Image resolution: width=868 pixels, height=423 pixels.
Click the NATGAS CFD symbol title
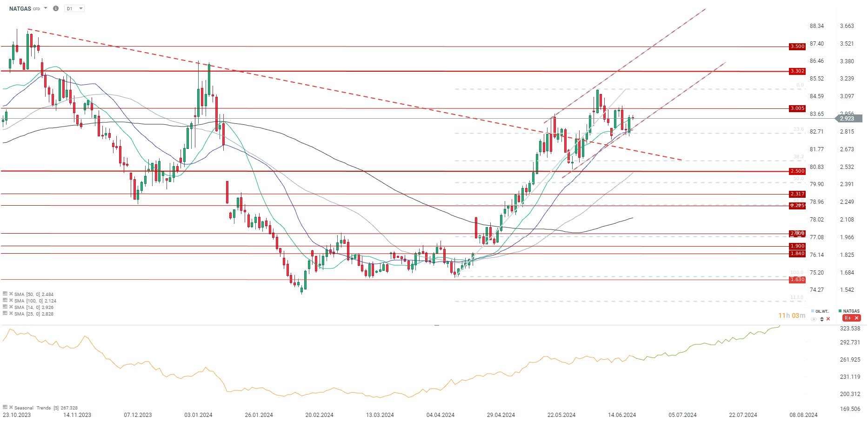(x=25, y=8)
